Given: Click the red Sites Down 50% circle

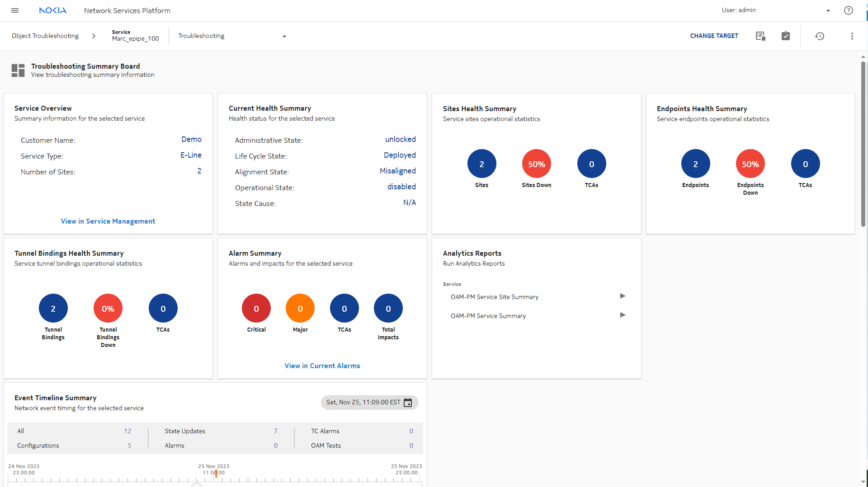Looking at the screenshot, I should [x=536, y=164].
